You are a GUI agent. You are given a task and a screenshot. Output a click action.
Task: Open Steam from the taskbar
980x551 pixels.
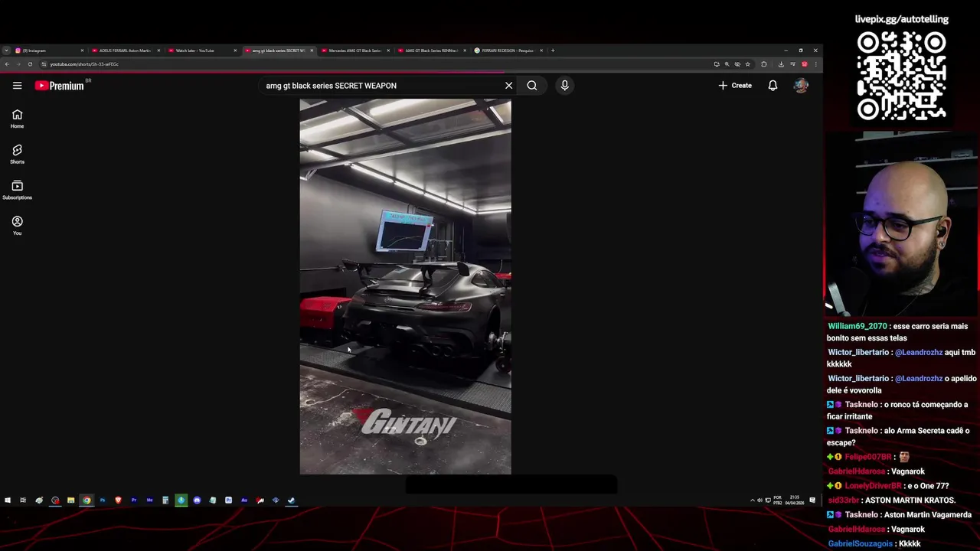(292, 500)
